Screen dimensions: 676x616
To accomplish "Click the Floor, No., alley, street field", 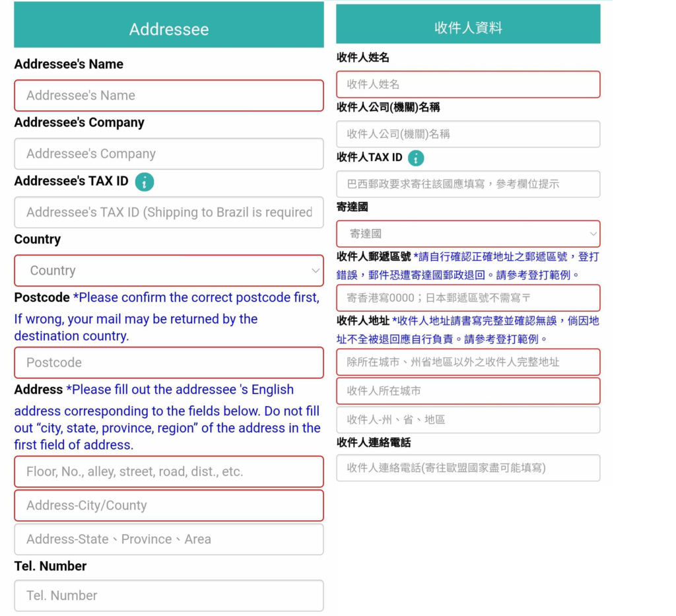I will 169,471.
